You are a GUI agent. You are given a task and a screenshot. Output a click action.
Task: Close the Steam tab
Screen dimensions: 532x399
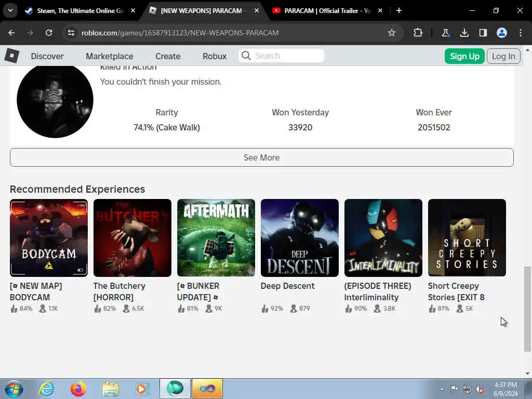coord(133,10)
